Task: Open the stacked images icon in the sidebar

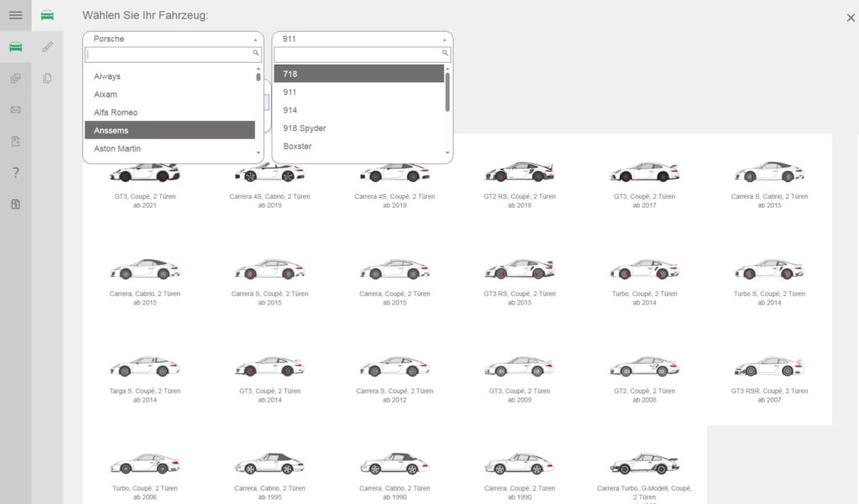Action: [15, 78]
